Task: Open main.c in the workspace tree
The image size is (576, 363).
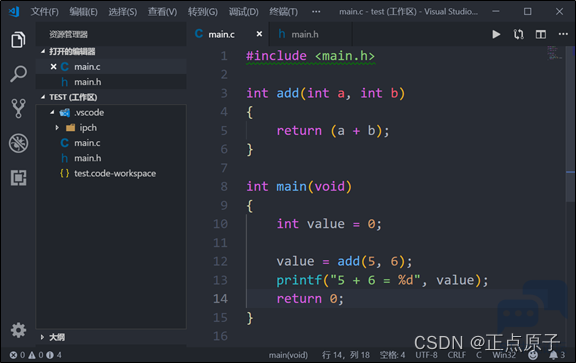Action: coord(111,143)
